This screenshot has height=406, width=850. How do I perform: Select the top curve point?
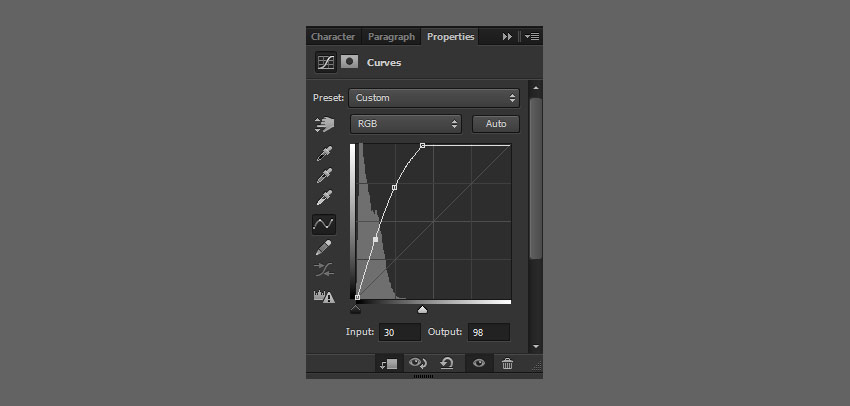(x=422, y=145)
